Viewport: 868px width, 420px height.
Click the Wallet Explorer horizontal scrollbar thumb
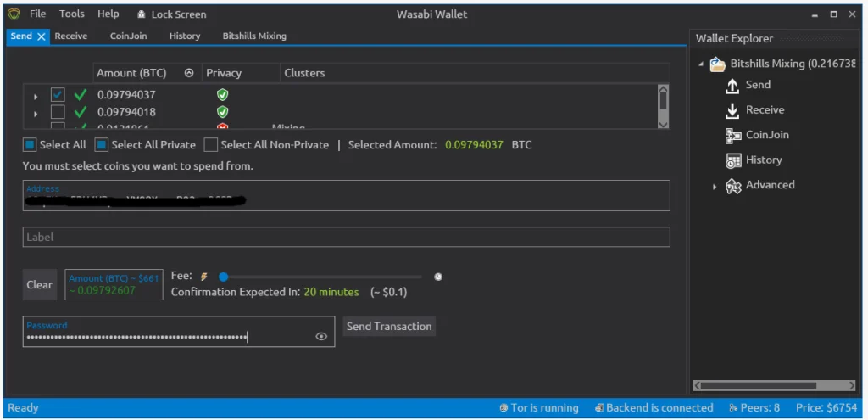[760, 385]
